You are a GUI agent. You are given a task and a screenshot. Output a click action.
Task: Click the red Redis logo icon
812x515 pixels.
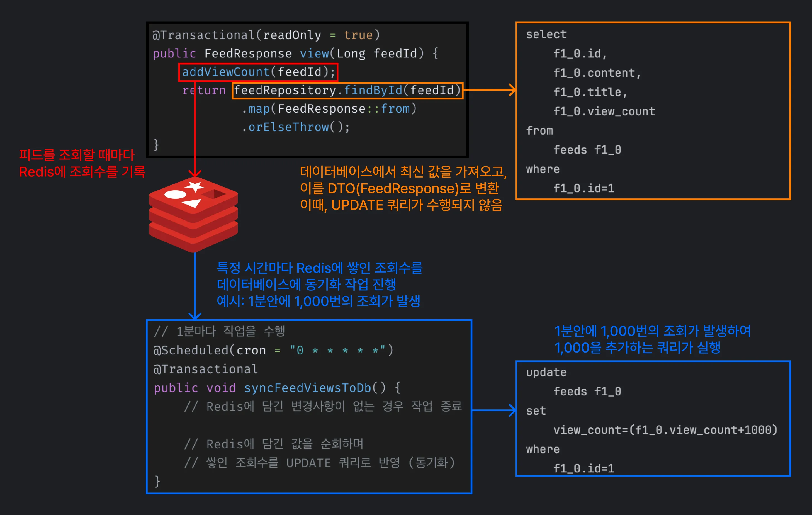point(194,215)
